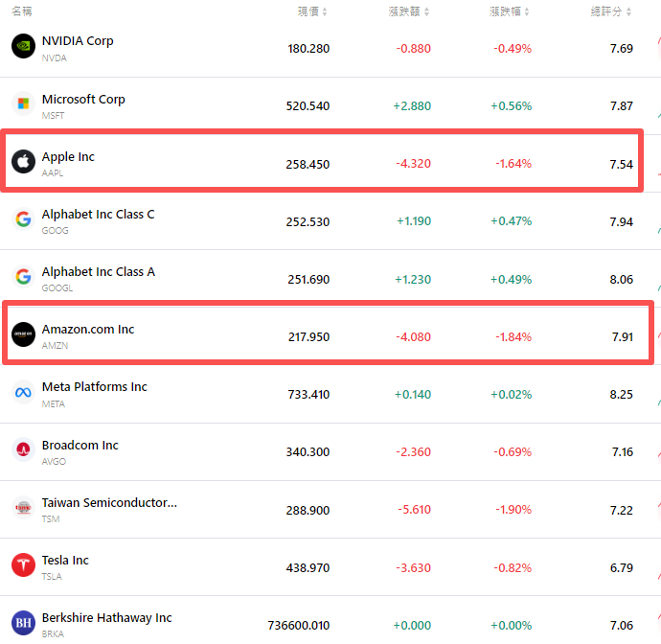Screen dimensions: 661x644
Task: Click the Apple Inc logo icon
Action: (23, 162)
